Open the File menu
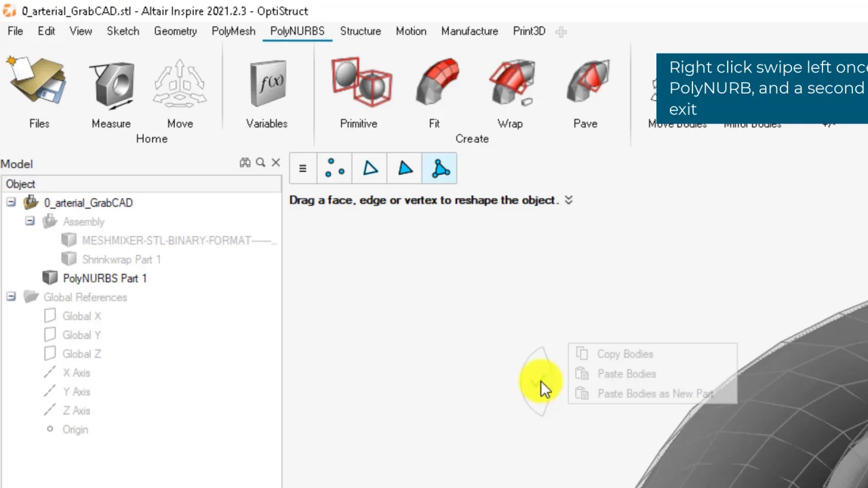 click(x=15, y=31)
